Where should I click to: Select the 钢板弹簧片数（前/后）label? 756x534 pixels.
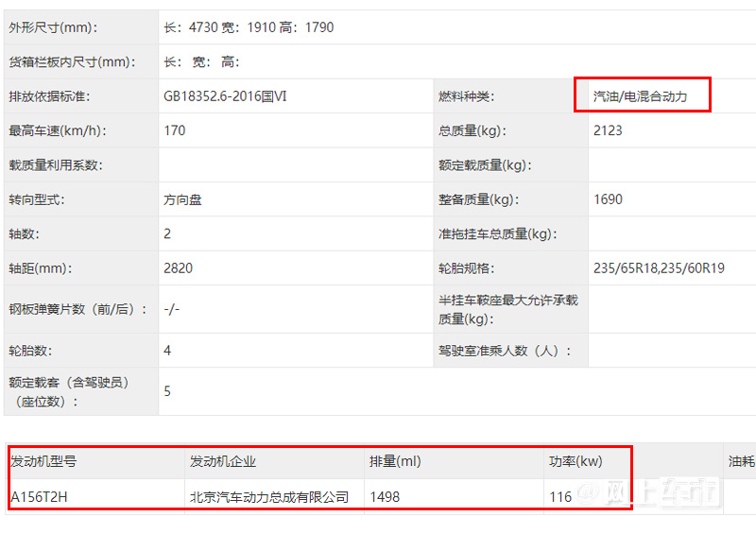[78, 309]
